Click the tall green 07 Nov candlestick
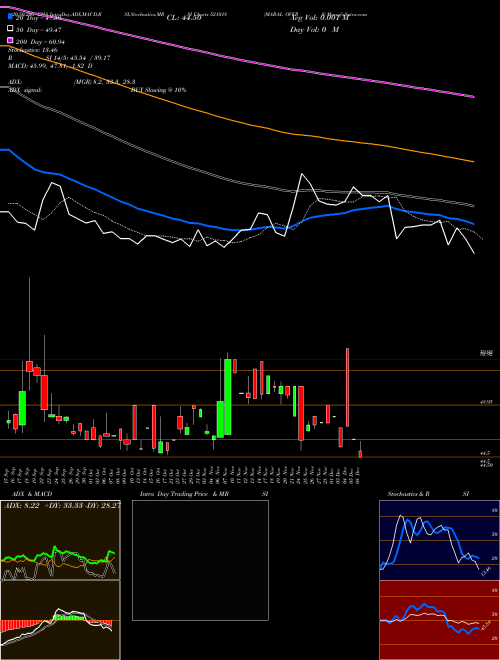 228,397
